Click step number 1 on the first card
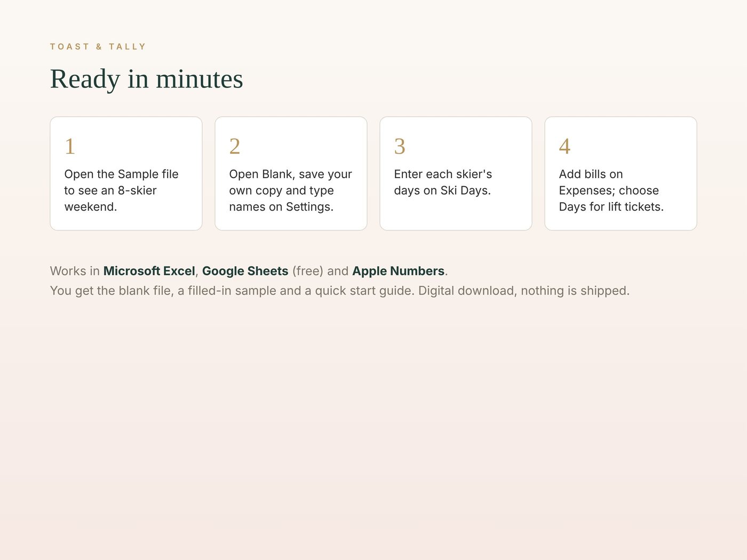The image size is (747, 560). pyautogui.click(x=70, y=146)
